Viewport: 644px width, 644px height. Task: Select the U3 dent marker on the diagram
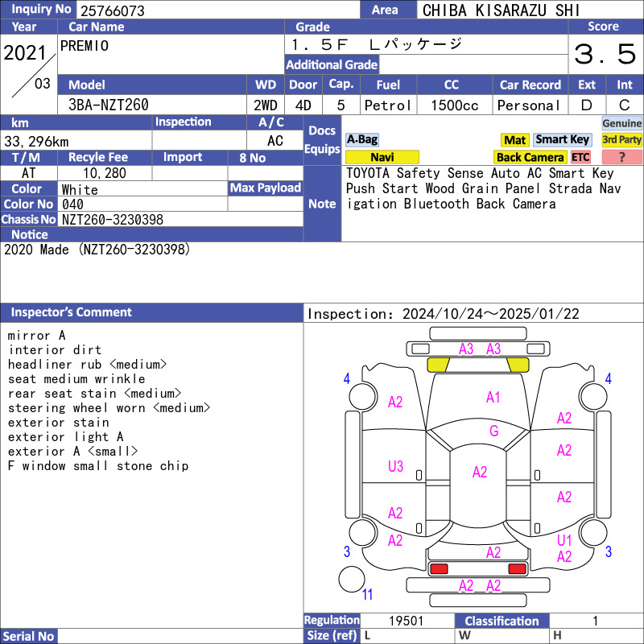[x=395, y=466]
